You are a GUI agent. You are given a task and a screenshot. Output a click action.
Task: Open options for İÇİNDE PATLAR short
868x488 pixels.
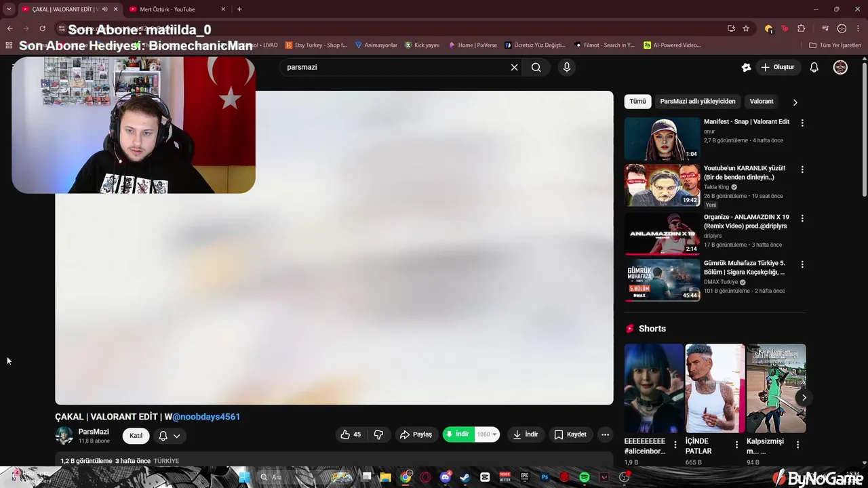click(736, 445)
